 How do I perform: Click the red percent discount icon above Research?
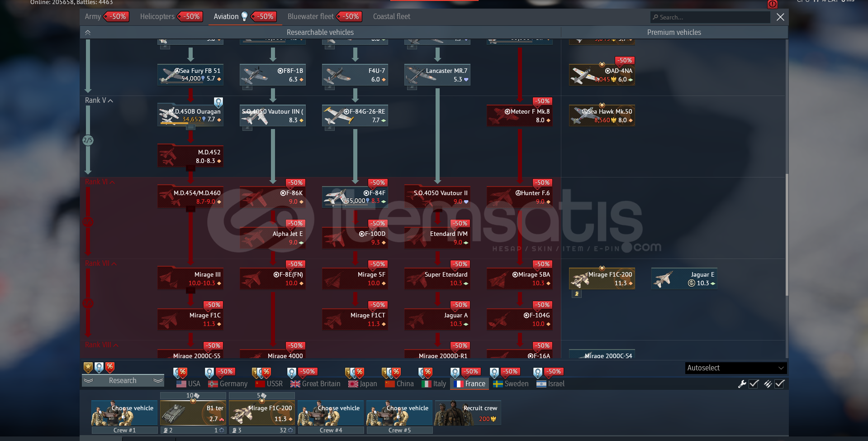click(110, 367)
